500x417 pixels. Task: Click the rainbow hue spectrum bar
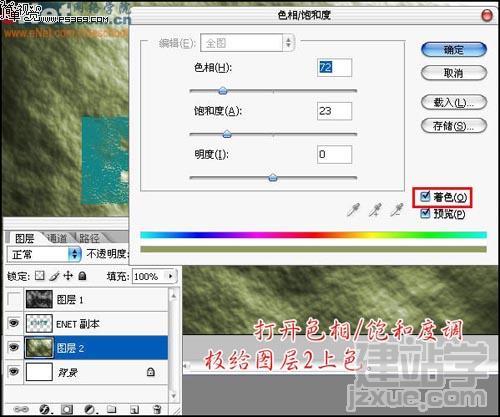(x=313, y=235)
